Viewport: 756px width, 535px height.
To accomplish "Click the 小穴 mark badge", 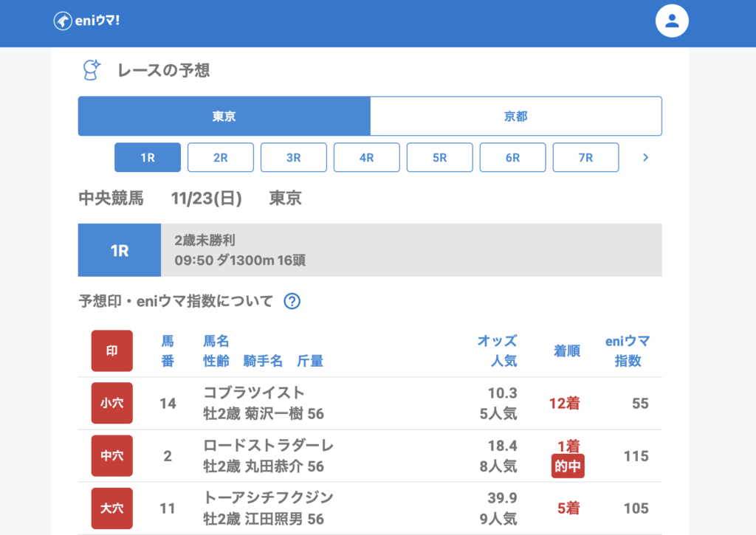I will coord(111,403).
